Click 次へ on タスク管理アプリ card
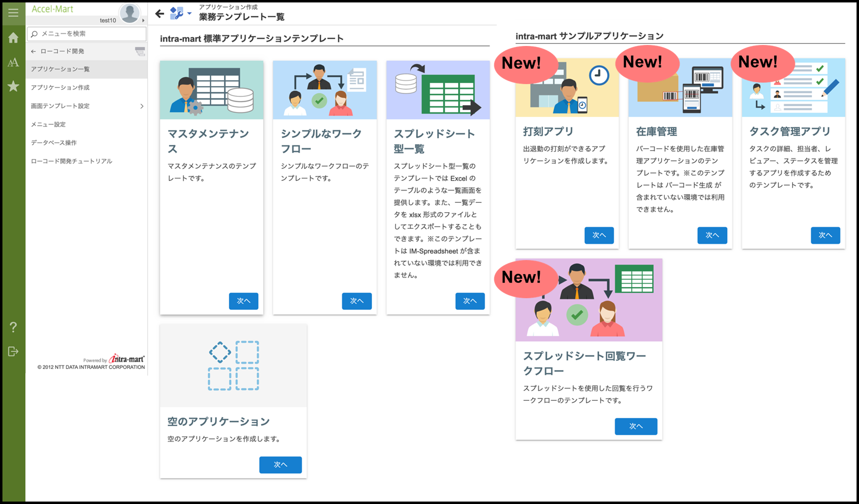The height and width of the screenshot is (504, 859). (825, 236)
